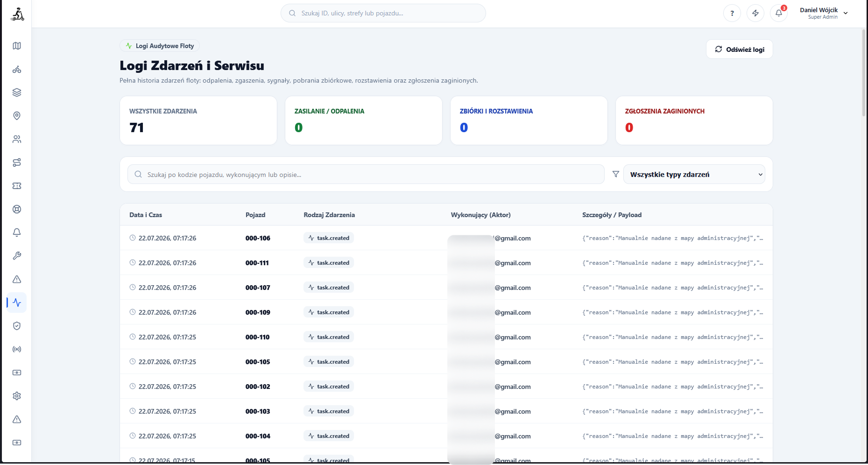The image size is (868, 465).
Task: Open the scooter vehicles sidebar icon
Action: click(17, 69)
